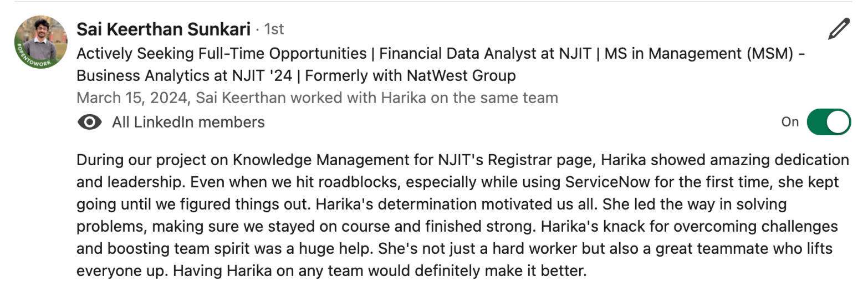Click the pencil edit icon

(839, 29)
